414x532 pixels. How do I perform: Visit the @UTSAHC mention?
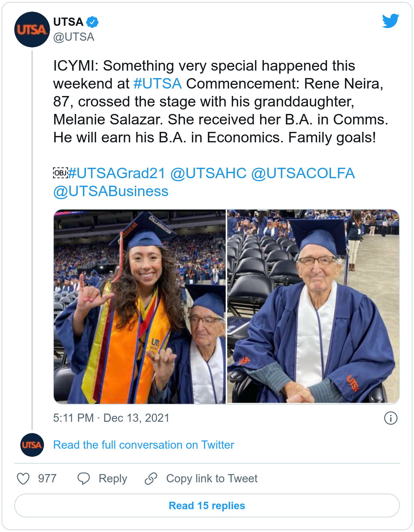coord(208,173)
